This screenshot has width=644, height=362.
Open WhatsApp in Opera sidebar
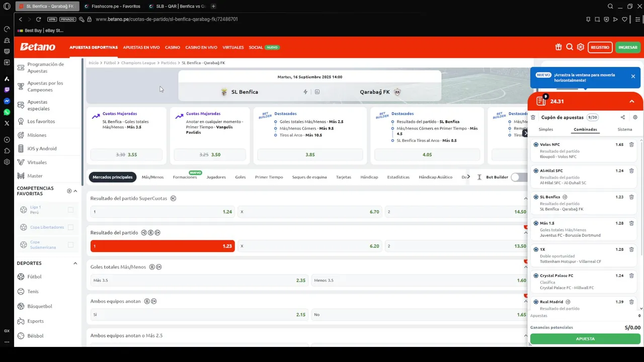coord(7,112)
